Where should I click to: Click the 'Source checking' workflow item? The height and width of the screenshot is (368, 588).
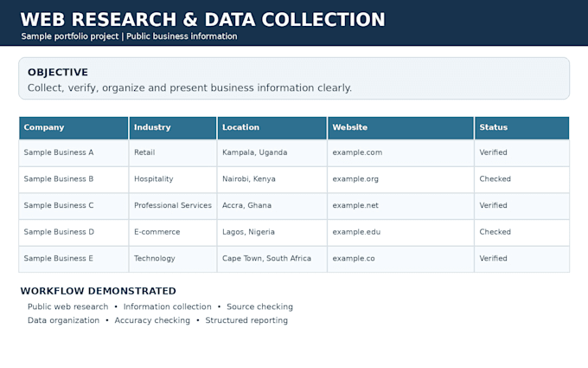259,307
